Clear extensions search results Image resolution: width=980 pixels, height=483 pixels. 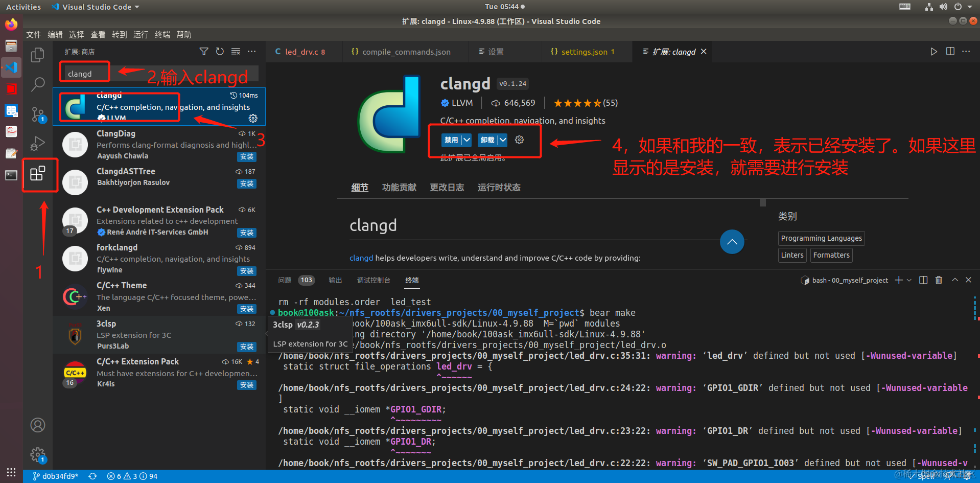pyautogui.click(x=236, y=52)
